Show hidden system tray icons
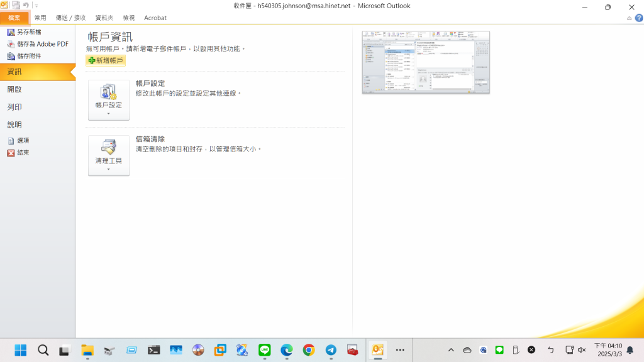 pyautogui.click(x=450, y=350)
